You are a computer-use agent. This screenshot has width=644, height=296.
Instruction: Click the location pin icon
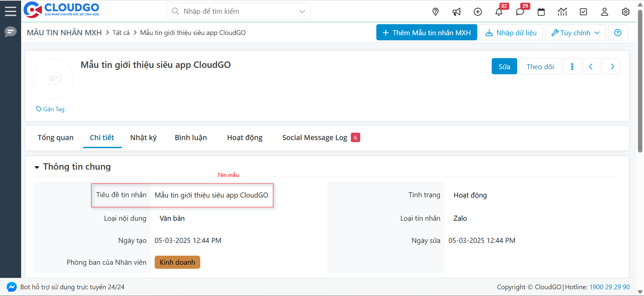(x=435, y=12)
